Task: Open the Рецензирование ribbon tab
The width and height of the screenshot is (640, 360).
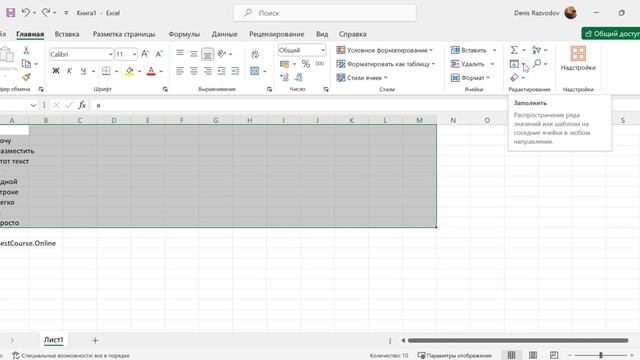Action: [276, 34]
